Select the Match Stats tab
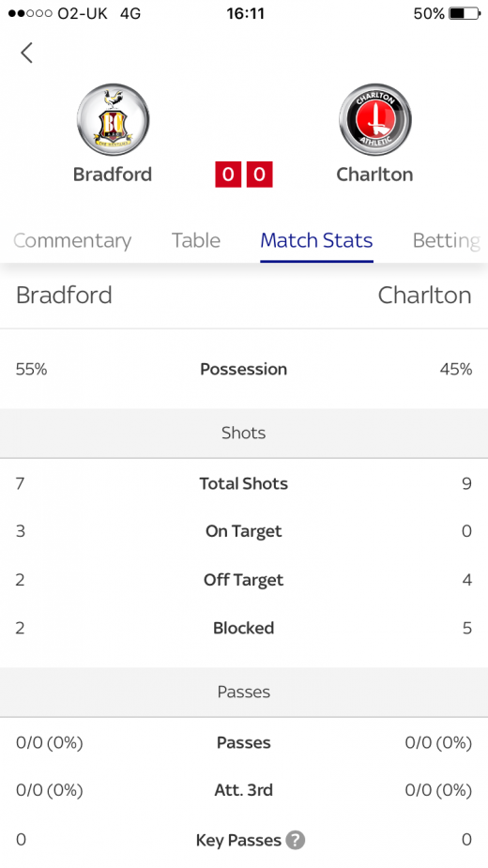The width and height of the screenshot is (488, 868). pyautogui.click(x=316, y=240)
